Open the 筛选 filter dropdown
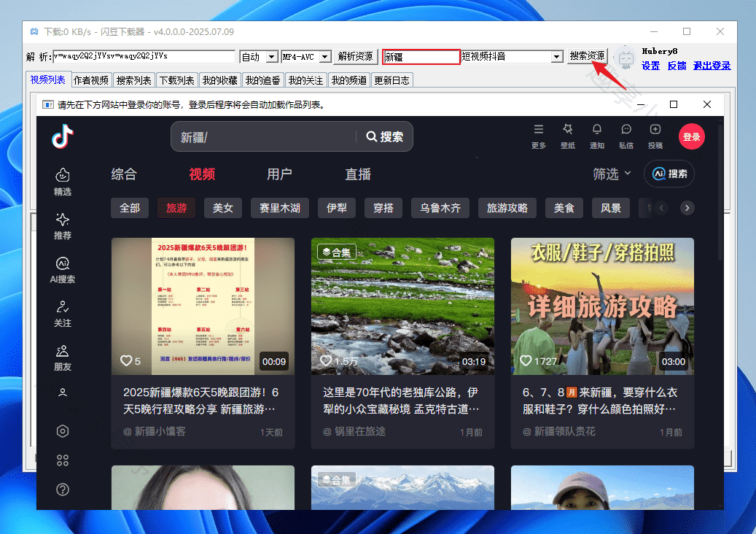The image size is (756, 534). [612, 174]
